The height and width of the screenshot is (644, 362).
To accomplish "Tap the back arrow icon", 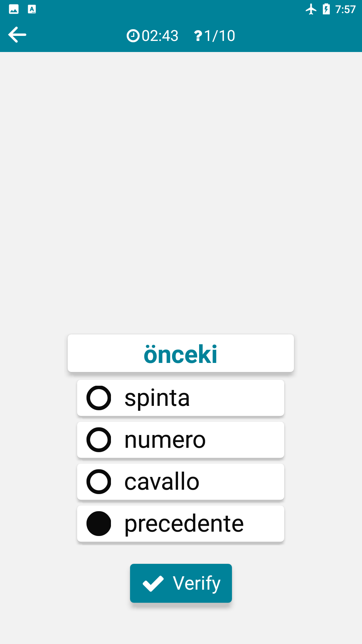I will [x=17, y=35].
